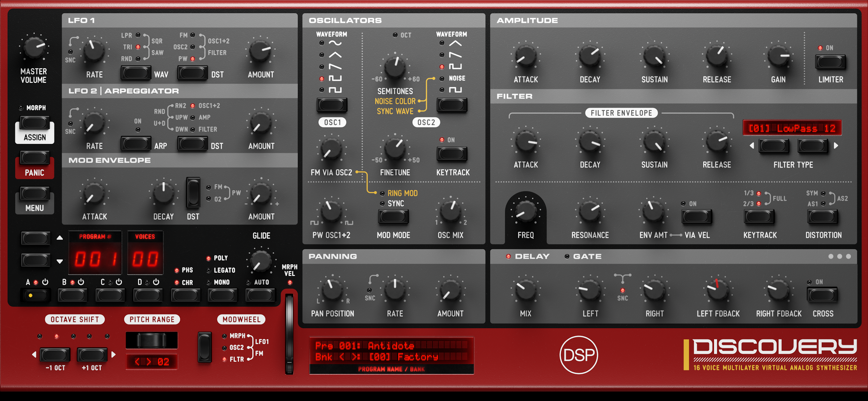The image size is (868, 401).
Task: Click the previous filter type arrow
Action: (x=752, y=146)
